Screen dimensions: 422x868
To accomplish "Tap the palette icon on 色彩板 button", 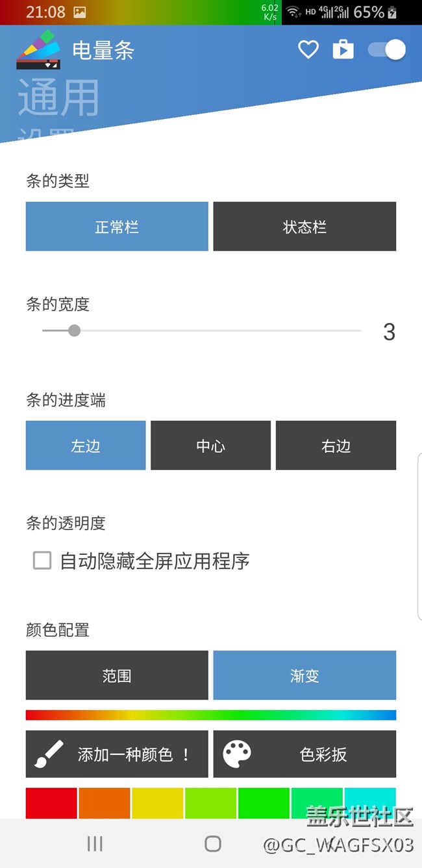I will coord(238,754).
